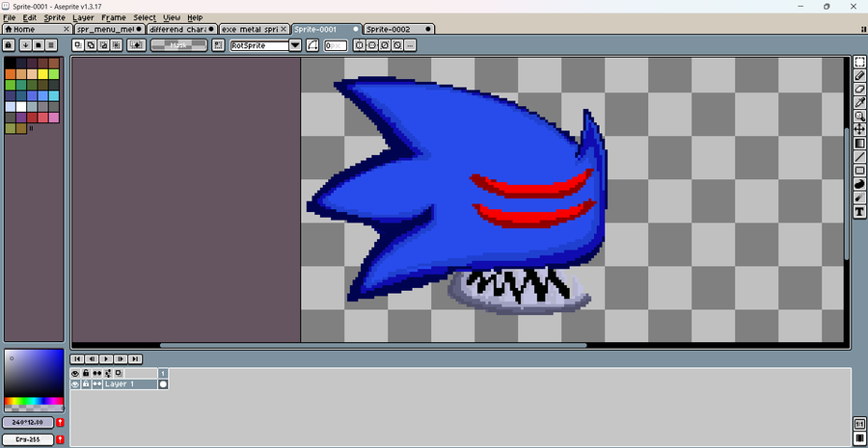Click the timeline toggle icon bottom right
Screen dimensions: 868x448
click(x=859, y=438)
